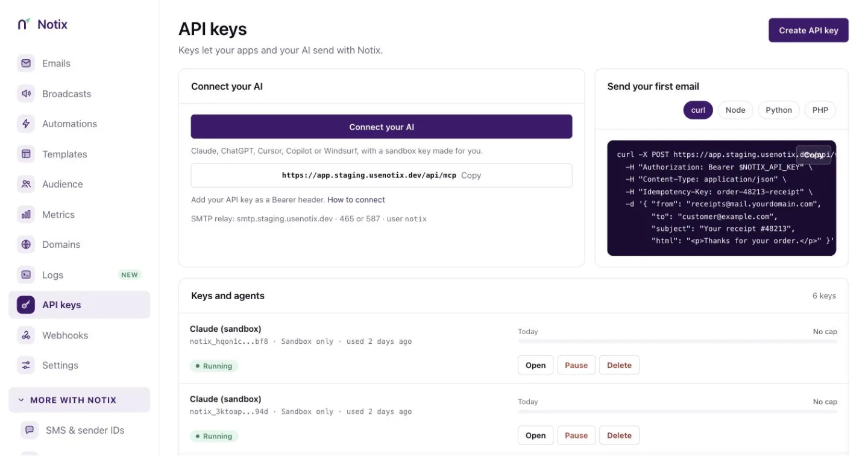
Task: Collapse the More with Notix section
Action: point(79,400)
